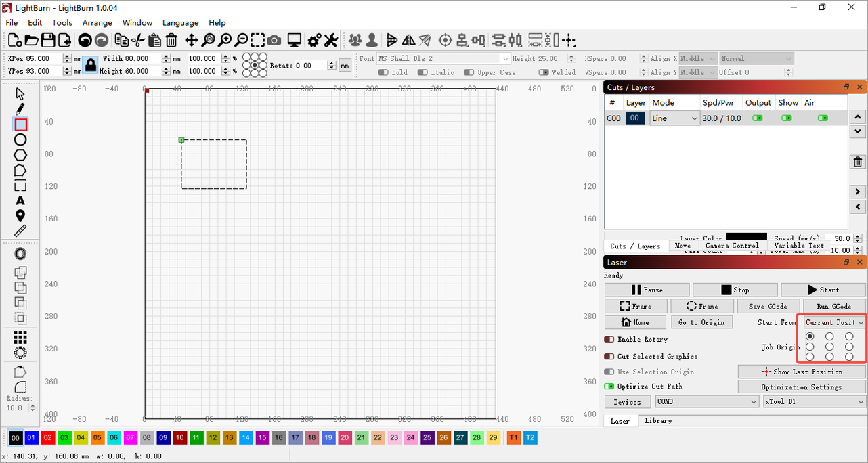Open the Align X Middle dropdown
Screen dimensions: 868x463
698,59
